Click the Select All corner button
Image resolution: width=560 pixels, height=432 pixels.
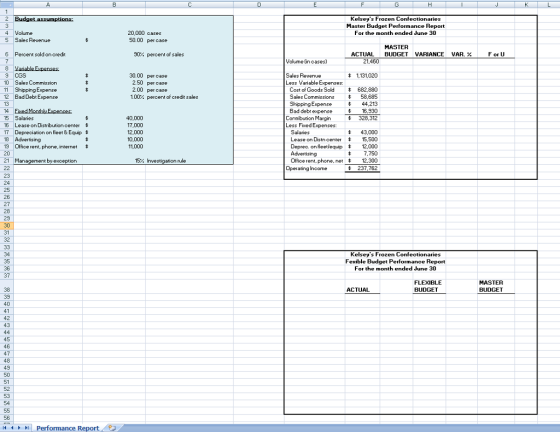6,4
